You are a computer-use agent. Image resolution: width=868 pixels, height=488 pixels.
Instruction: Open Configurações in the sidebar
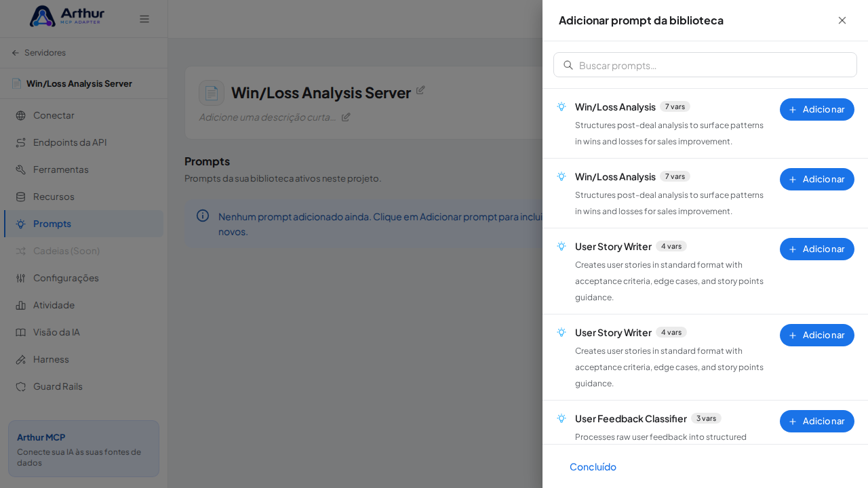84,278
